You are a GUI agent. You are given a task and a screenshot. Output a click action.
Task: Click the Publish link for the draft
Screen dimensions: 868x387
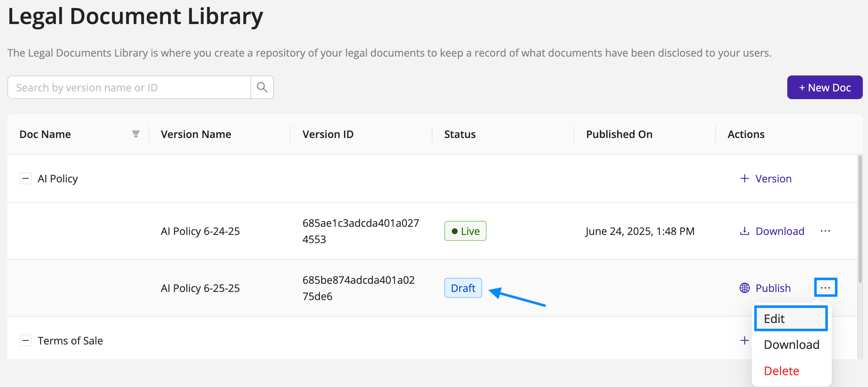click(x=773, y=288)
